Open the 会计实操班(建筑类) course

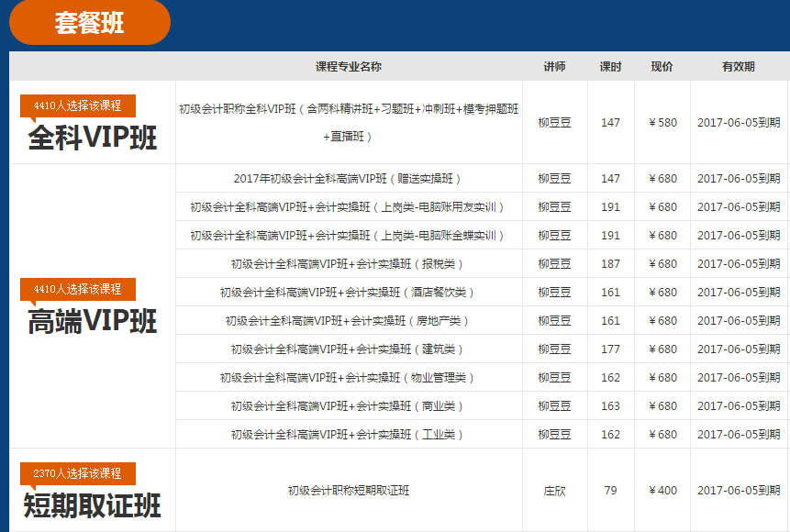tap(349, 349)
